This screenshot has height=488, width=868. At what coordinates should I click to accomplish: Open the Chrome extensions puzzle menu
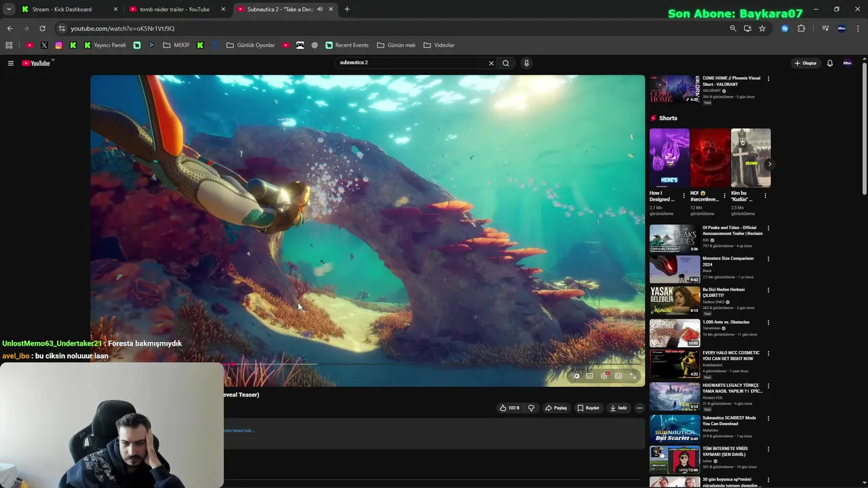(802, 28)
